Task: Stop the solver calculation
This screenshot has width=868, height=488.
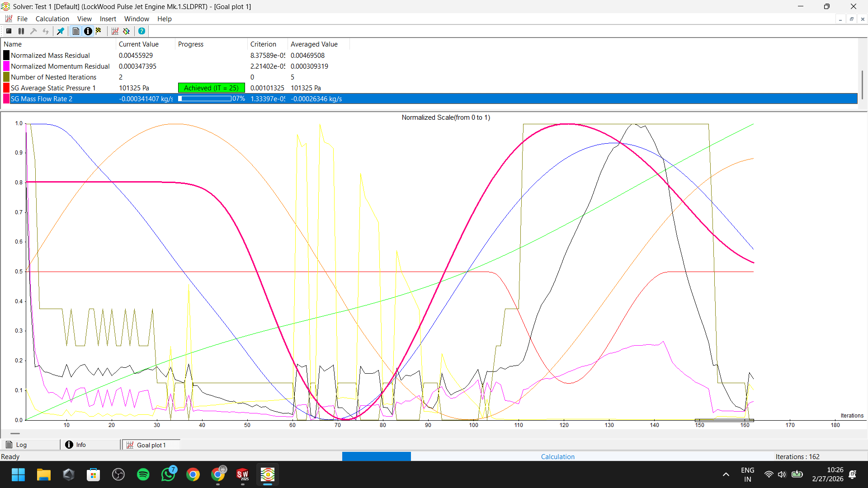Action: (x=9, y=31)
